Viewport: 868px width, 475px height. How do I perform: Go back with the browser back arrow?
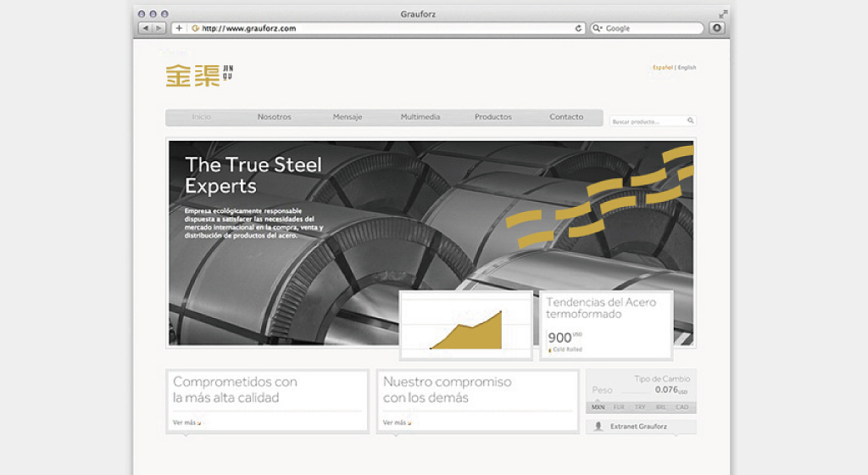[x=146, y=28]
